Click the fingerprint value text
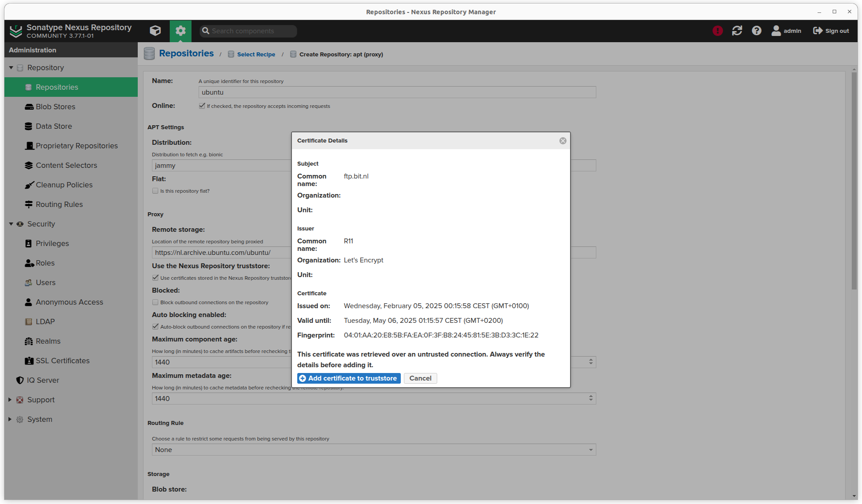The width and height of the screenshot is (862, 504). click(x=441, y=335)
